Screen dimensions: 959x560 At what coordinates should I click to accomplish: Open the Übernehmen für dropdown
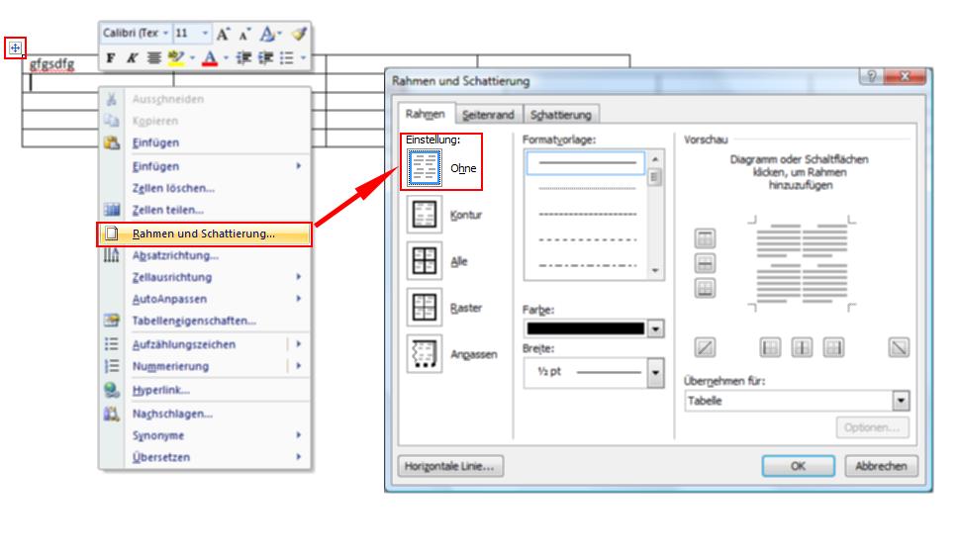tap(901, 401)
